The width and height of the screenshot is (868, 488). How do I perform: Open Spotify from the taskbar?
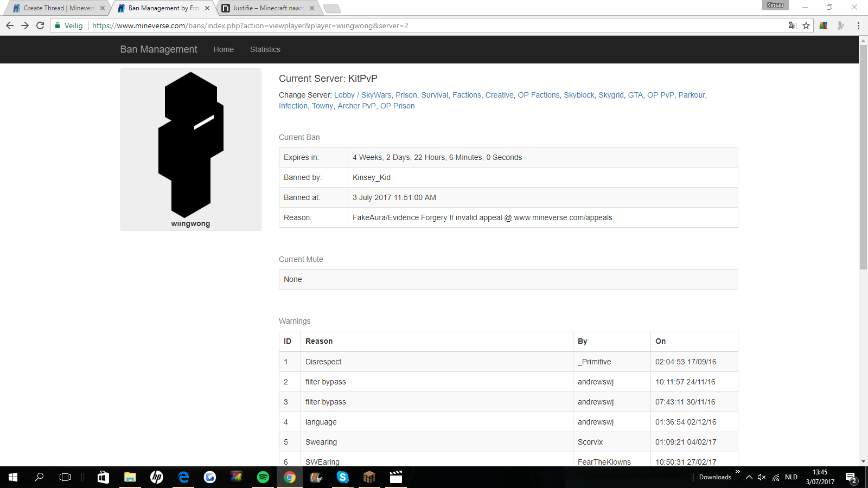[x=263, y=477]
